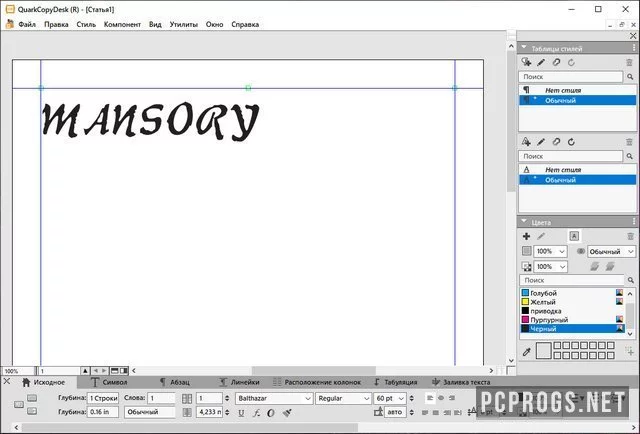Screen dimensions: 640x434
Task: Toggle left text alignment
Action: [x=430, y=398]
